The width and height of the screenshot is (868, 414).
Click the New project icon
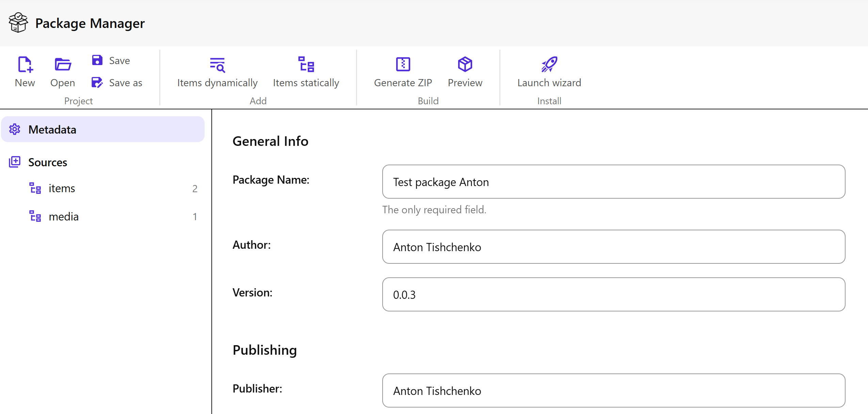click(x=25, y=64)
